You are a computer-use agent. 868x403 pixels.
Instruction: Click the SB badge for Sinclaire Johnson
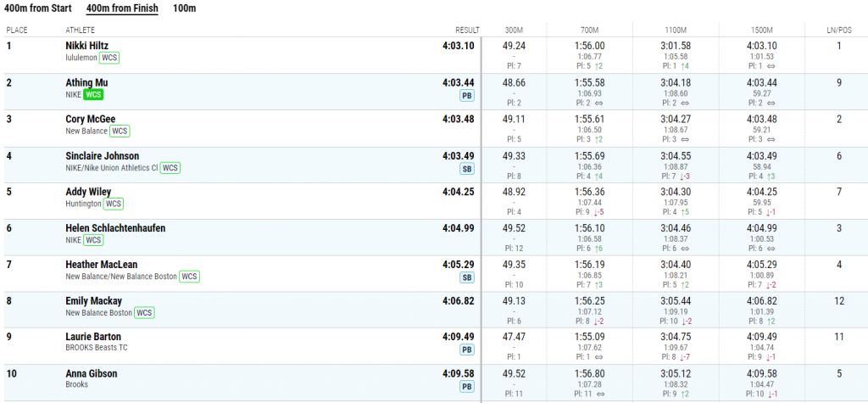[467, 169]
